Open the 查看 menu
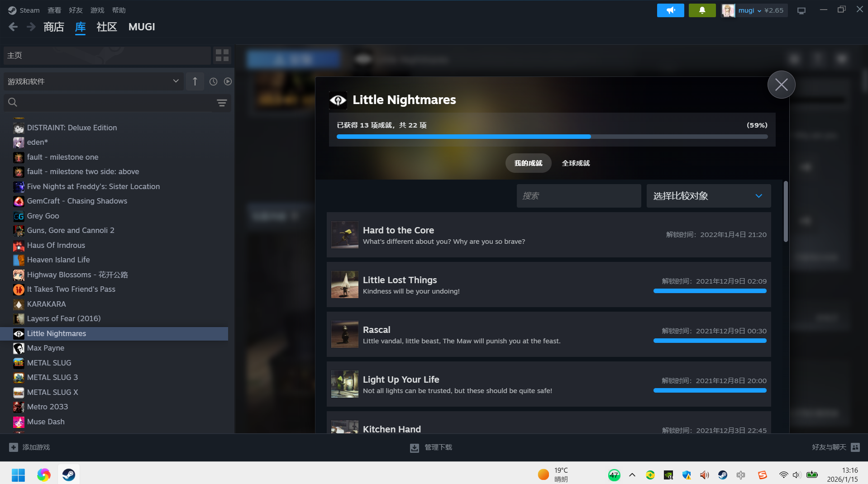 click(x=54, y=10)
